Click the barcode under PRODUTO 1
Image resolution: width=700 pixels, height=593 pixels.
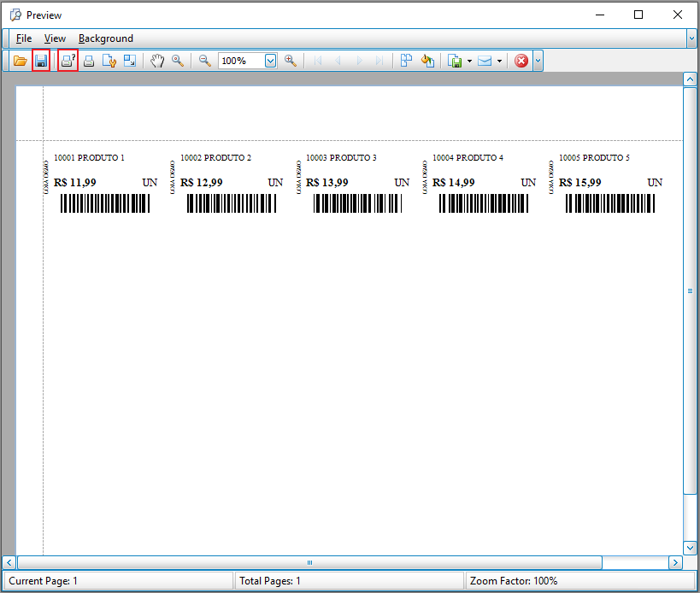click(x=105, y=203)
